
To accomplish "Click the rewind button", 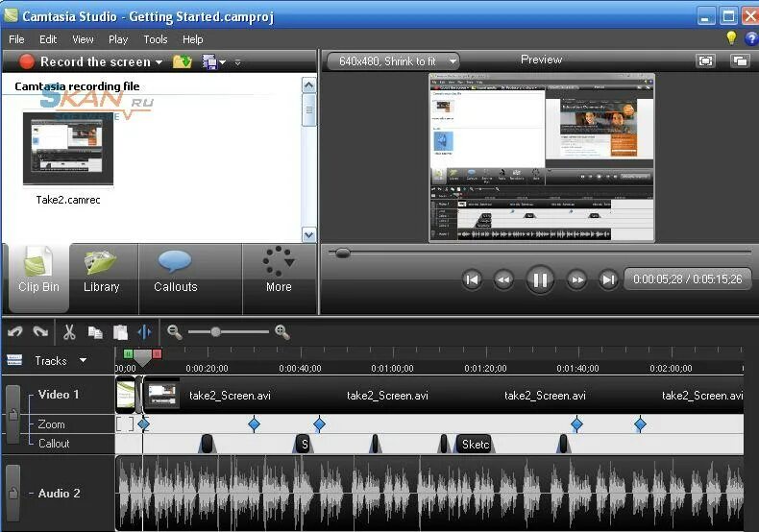I will pos(503,279).
